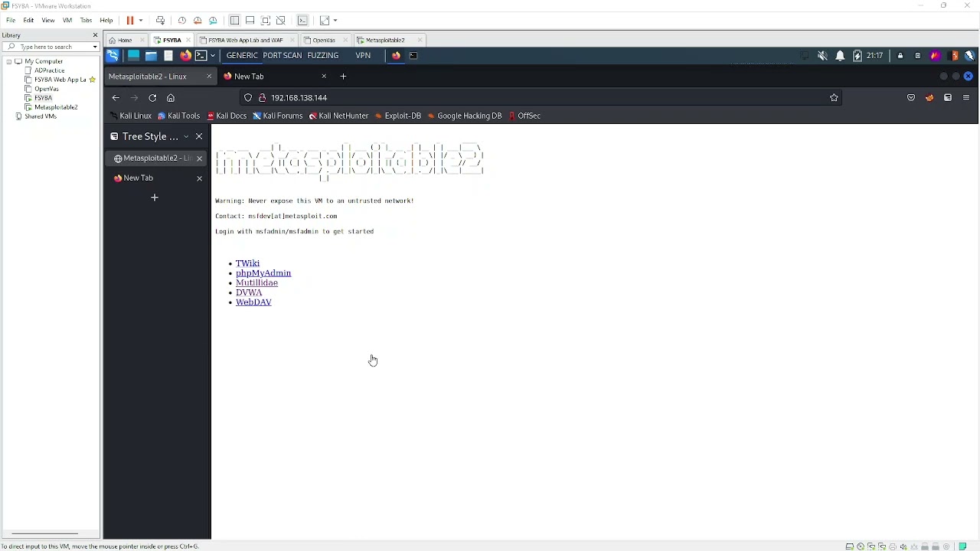Open the VMware console view icon
980x551 pixels.
[x=303, y=21]
